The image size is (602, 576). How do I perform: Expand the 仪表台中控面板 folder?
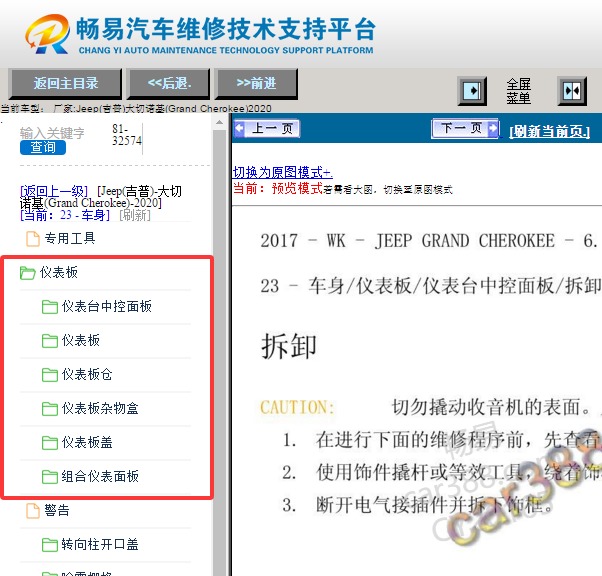coord(107,306)
